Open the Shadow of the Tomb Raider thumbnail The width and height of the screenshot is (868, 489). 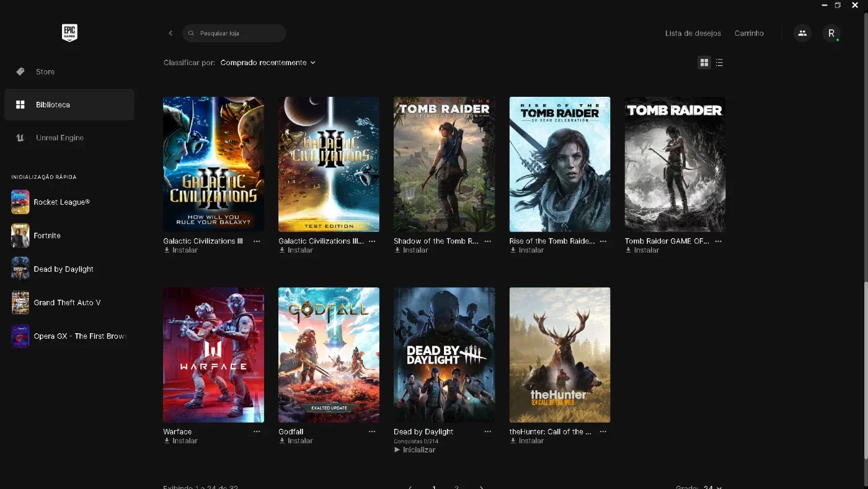pyautogui.click(x=445, y=164)
